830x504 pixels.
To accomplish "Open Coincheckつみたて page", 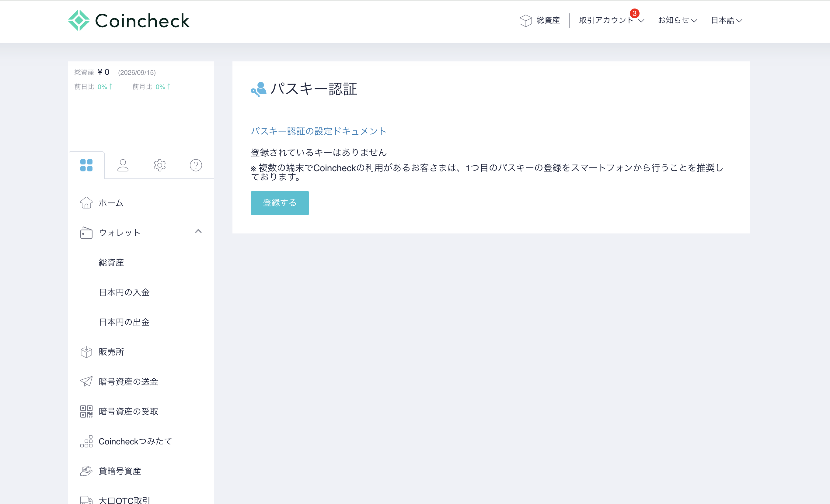I will pos(135,441).
